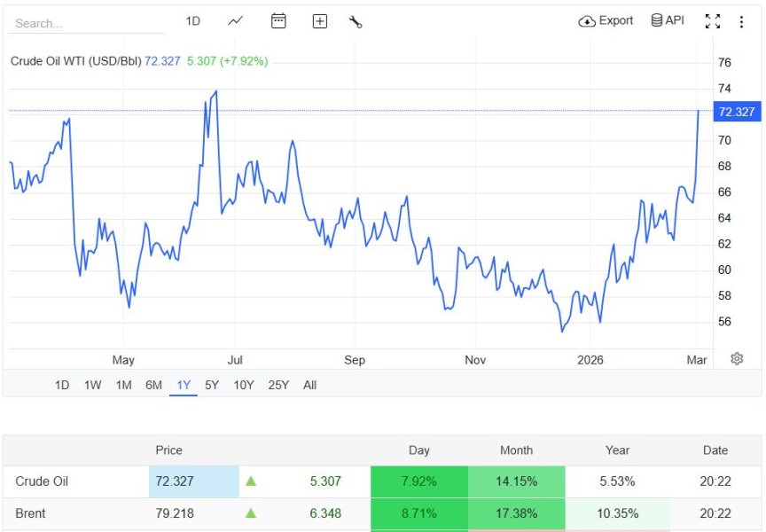Open the chart type line icon
The width and height of the screenshot is (766, 532).
[235, 21]
